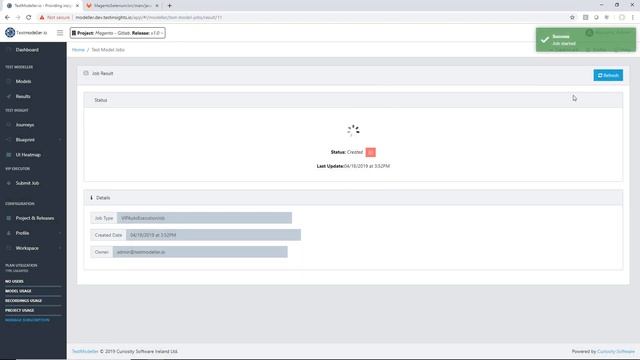Click the Recordings Usage label

point(24,301)
